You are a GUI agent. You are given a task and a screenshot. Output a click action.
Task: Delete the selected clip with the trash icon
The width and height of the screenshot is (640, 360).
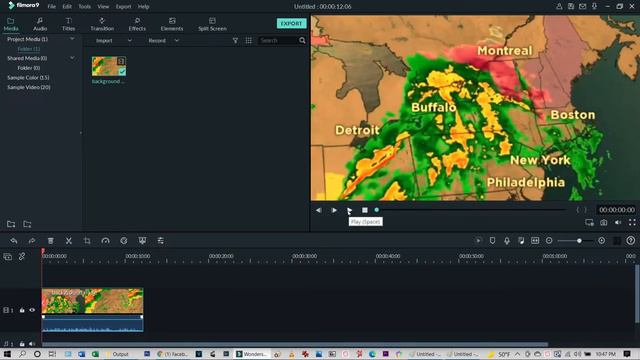coord(51,241)
